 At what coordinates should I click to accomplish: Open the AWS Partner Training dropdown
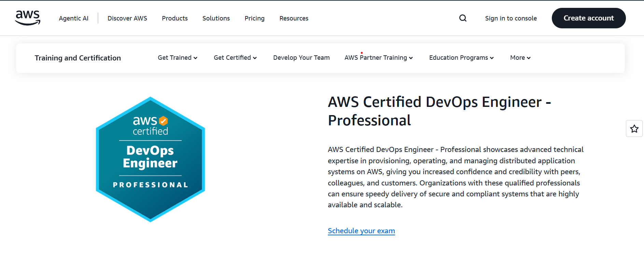point(378,58)
